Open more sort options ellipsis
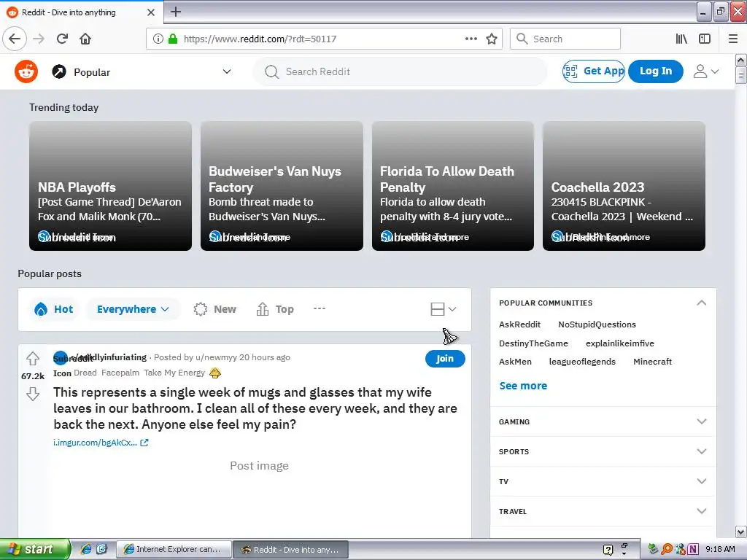The image size is (747, 560). pyautogui.click(x=320, y=308)
